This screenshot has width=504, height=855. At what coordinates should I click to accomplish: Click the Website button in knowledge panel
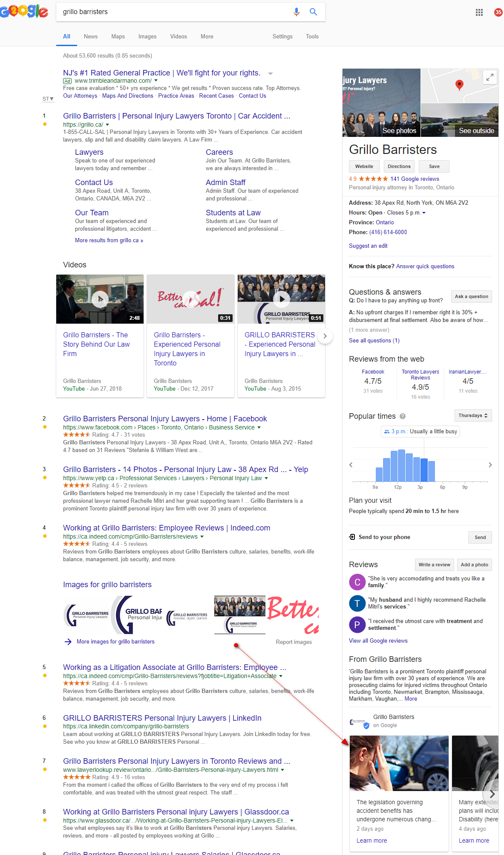(364, 166)
